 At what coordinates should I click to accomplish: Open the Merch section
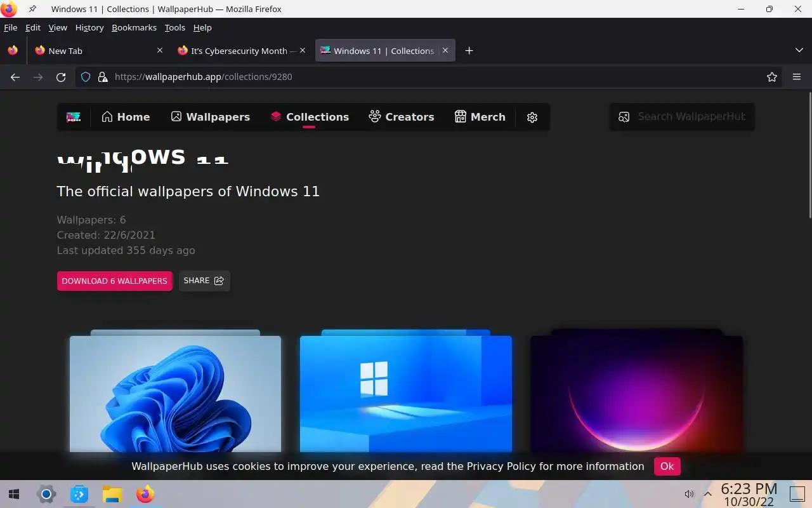coord(480,117)
